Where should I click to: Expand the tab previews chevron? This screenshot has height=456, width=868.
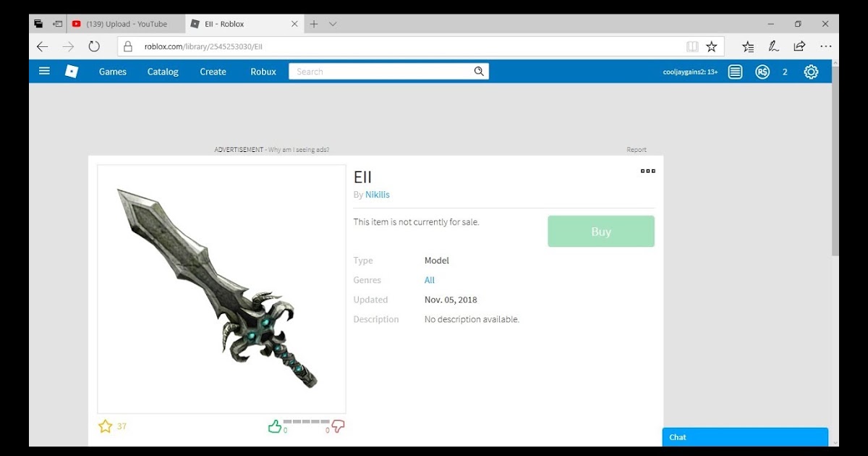[333, 24]
